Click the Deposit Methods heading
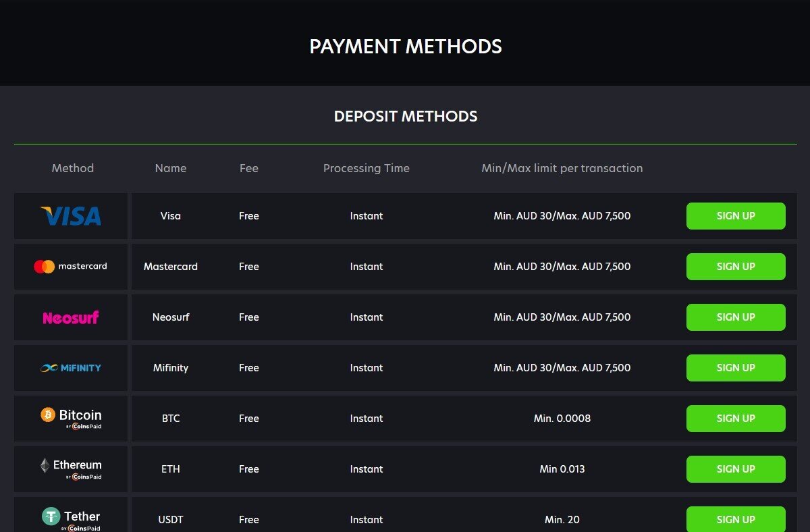This screenshot has width=810, height=532. coord(406,116)
